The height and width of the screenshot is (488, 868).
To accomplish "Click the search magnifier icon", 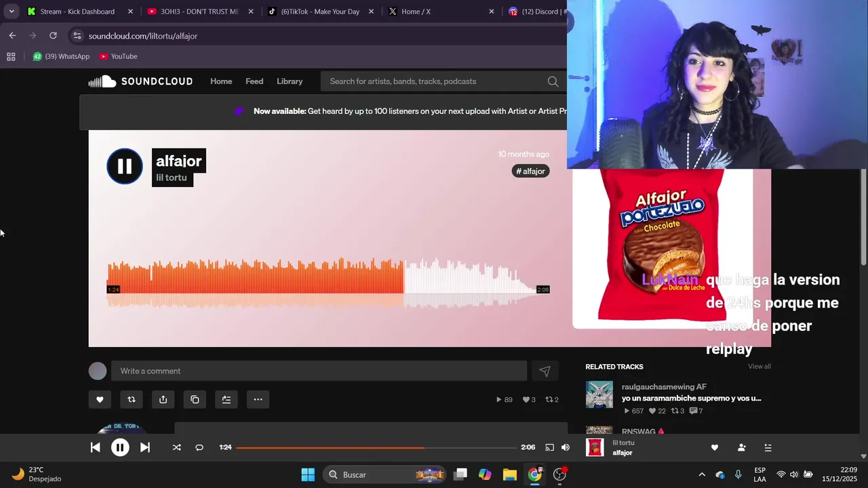I will 553,81.
